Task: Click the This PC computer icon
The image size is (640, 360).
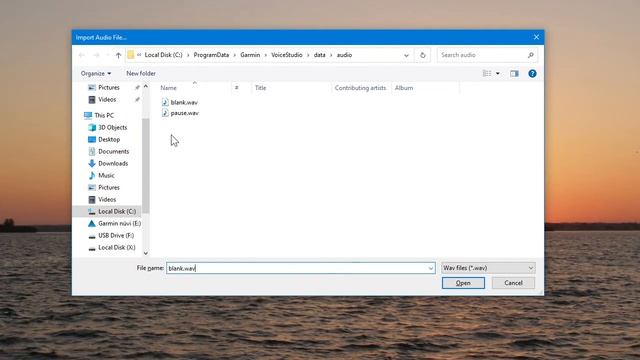Action: (88, 116)
